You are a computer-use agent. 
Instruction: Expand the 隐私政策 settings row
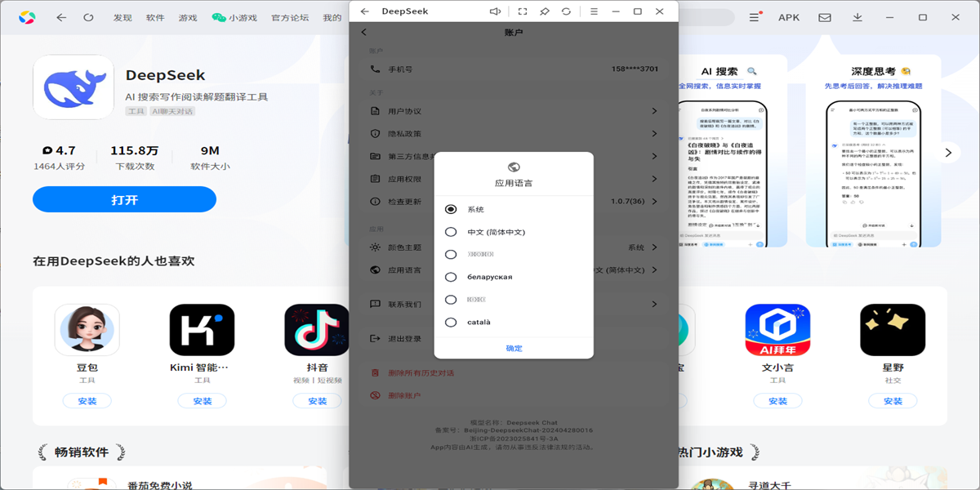click(x=513, y=133)
